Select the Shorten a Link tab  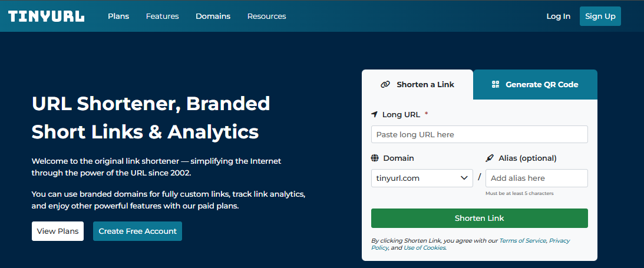pos(417,84)
